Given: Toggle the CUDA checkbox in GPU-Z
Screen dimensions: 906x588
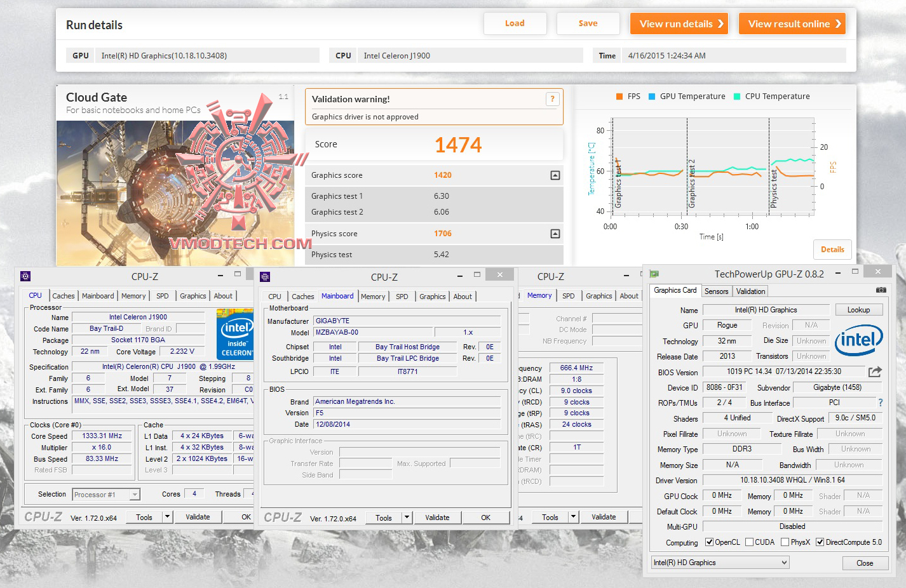Looking at the screenshot, I should pos(749,542).
